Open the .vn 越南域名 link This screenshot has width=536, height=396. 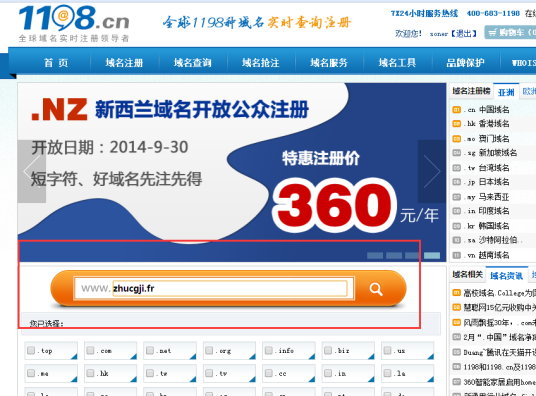pyautogui.click(x=488, y=255)
